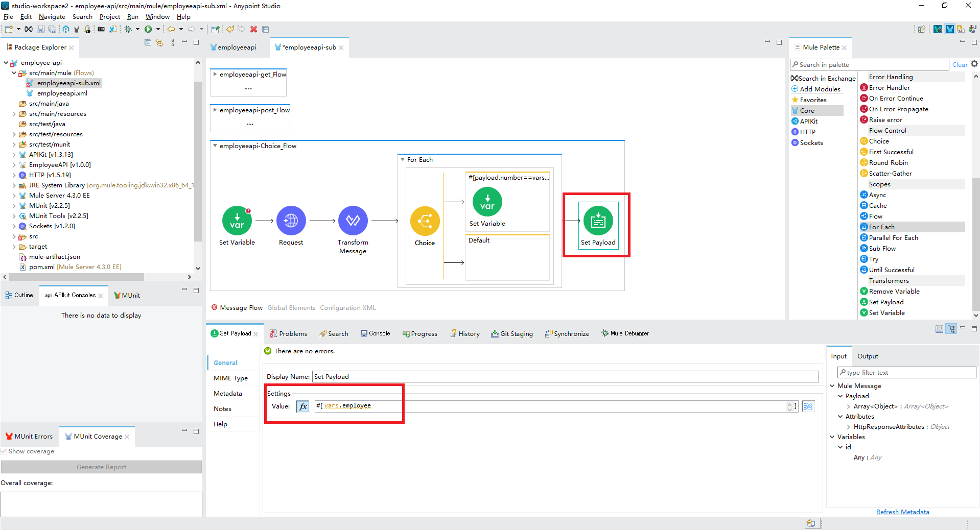980x531 pixels.
Task: Open the Git perspective icon
Action: (961, 29)
